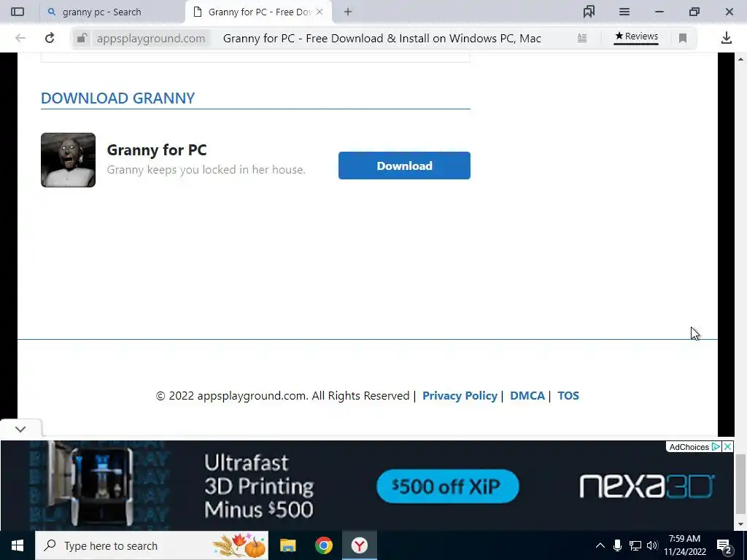Launch Google Chrome from taskbar
747x560 pixels.
323,545
